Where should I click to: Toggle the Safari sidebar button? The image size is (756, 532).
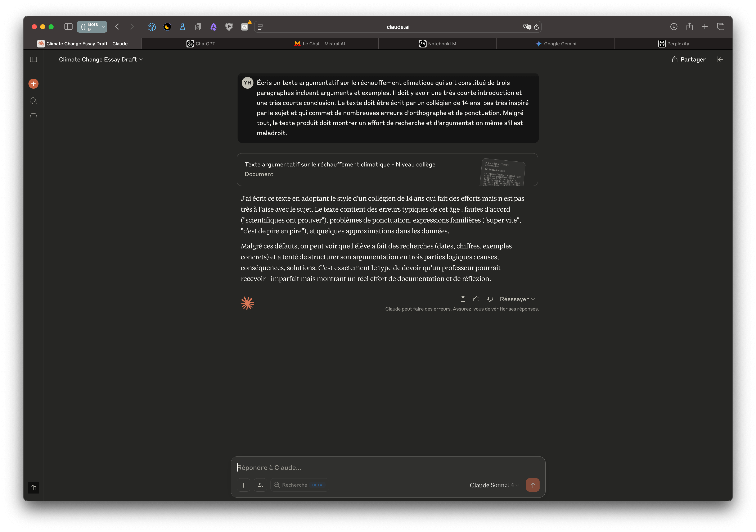(x=68, y=27)
